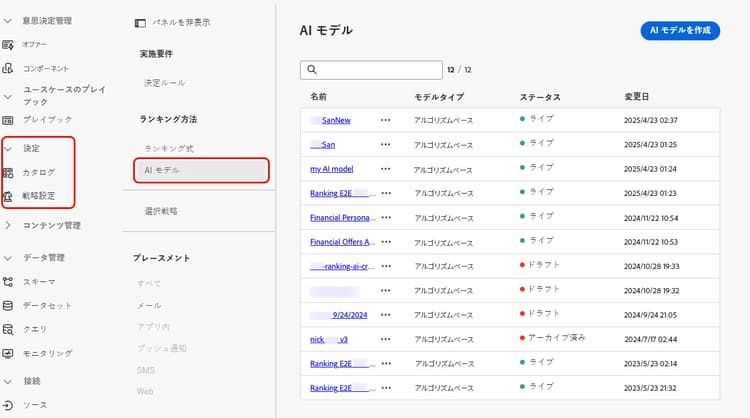Click the カタログ icon
750x418 pixels.
coord(8,172)
